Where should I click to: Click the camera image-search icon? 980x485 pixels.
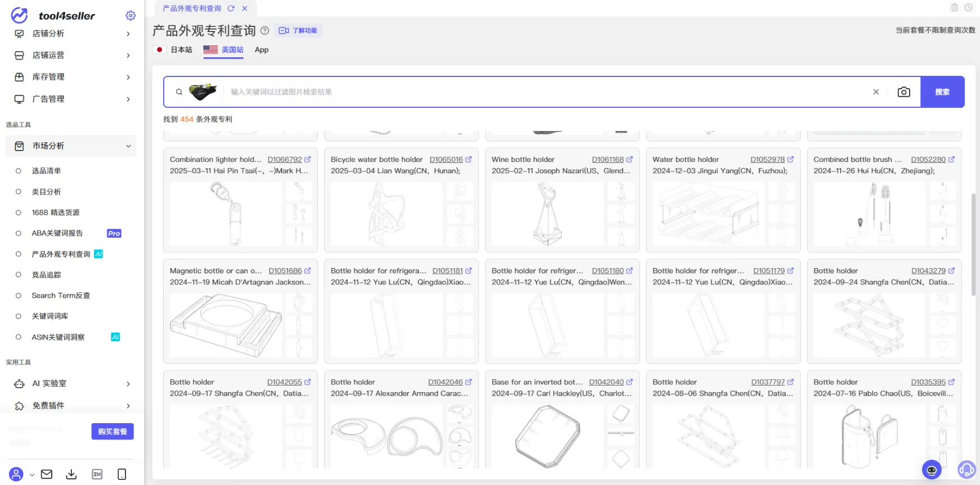903,92
